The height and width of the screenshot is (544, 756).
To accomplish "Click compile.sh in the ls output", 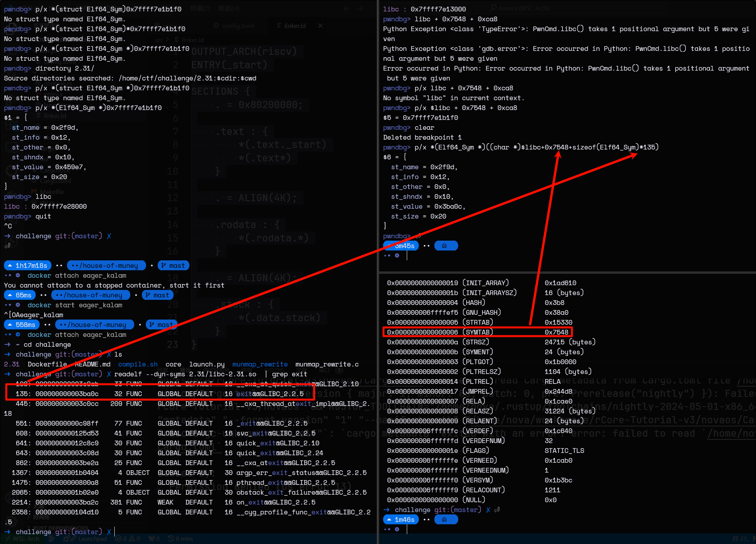I will point(138,364).
